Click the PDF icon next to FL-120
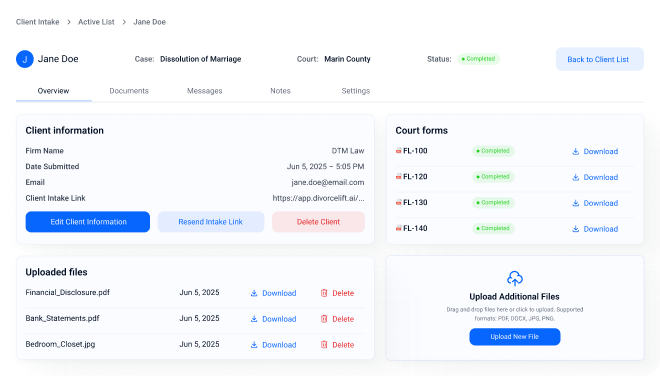 [x=398, y=177]
